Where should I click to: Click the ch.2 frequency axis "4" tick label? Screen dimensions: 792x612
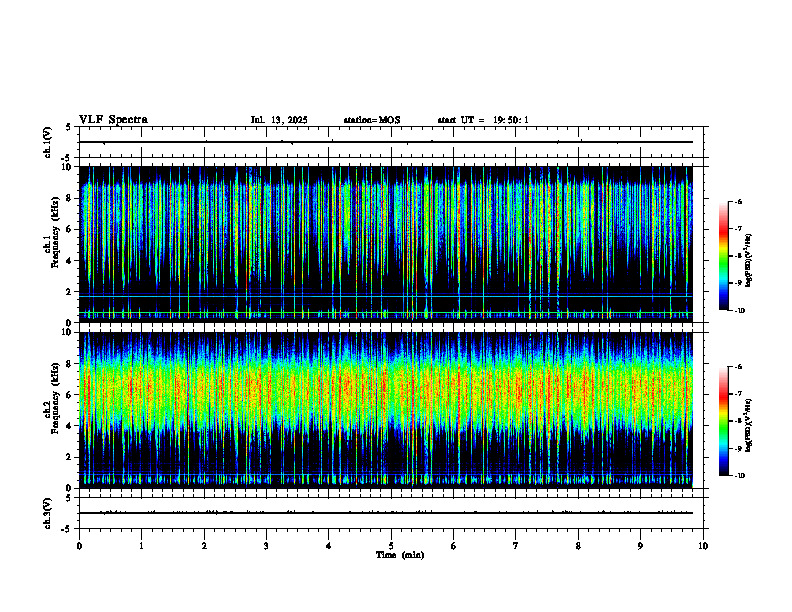(x=70, y=426)
